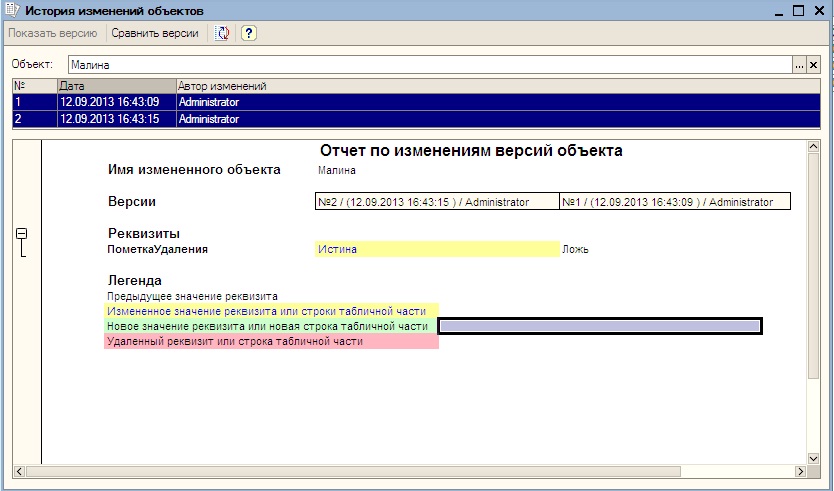Click the refresh version list icon
The width and height of the screenshot is (834, 491).
(x=222, y=33)
